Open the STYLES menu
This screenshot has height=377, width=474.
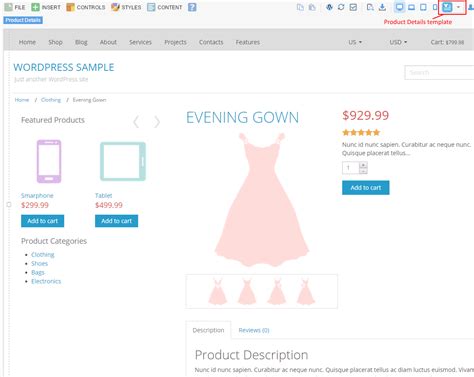pyautogui.click(x=126, y=7)
